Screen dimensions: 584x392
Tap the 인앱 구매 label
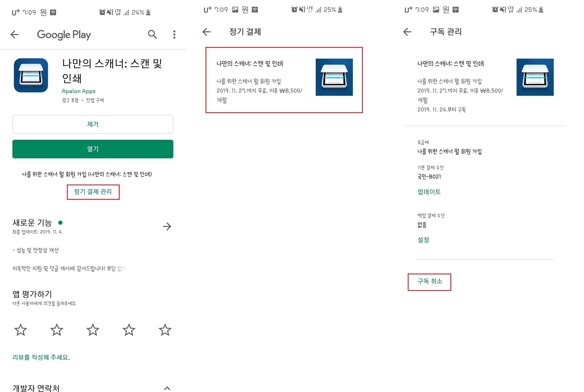click(x=95, y=100)
